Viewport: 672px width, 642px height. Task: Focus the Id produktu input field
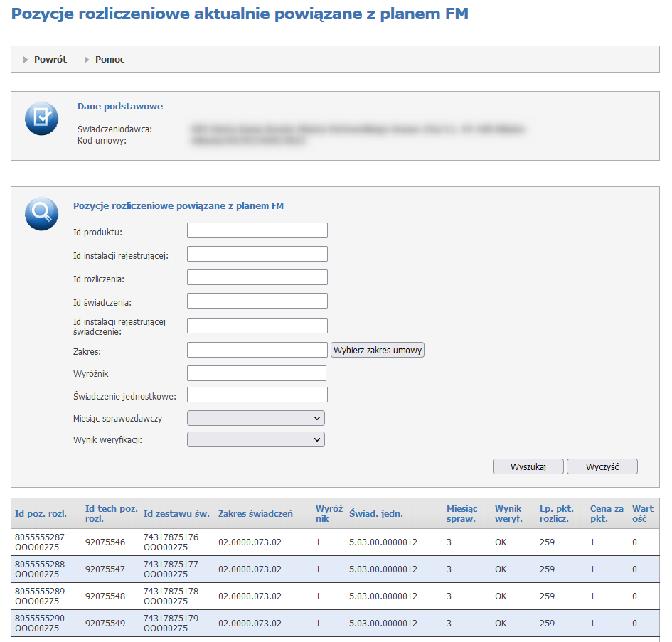pos(257,230)
